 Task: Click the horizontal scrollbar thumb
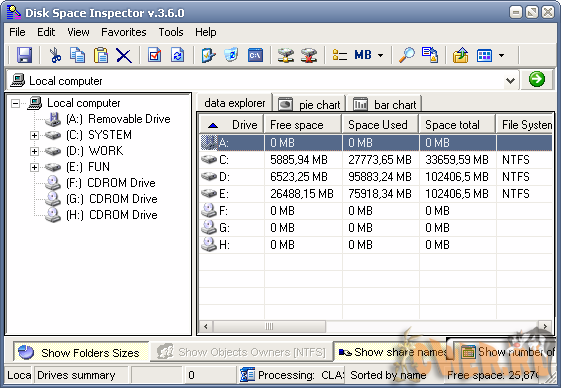[x=269, y=326]
